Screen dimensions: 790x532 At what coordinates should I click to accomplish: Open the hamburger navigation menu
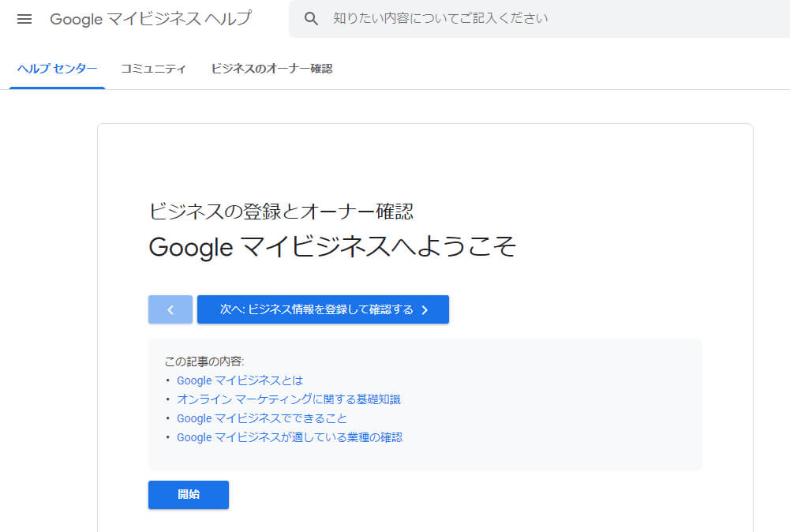tap(24, 19)
